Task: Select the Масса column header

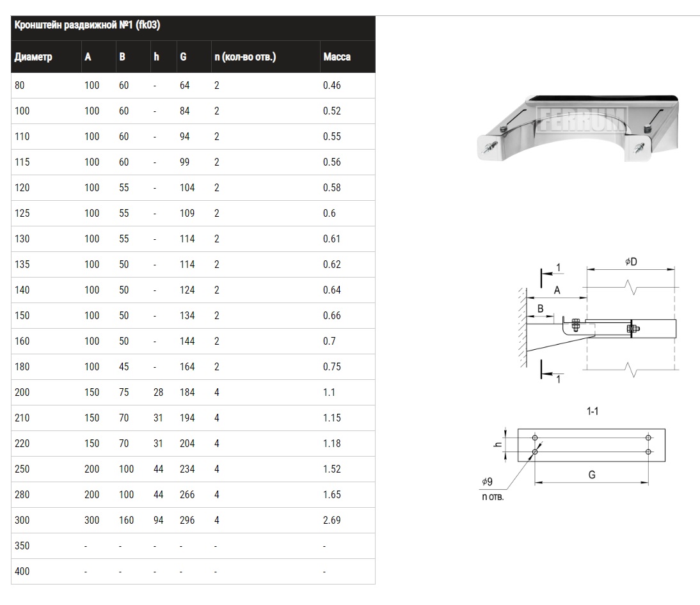Action: (x=337, y=57)
